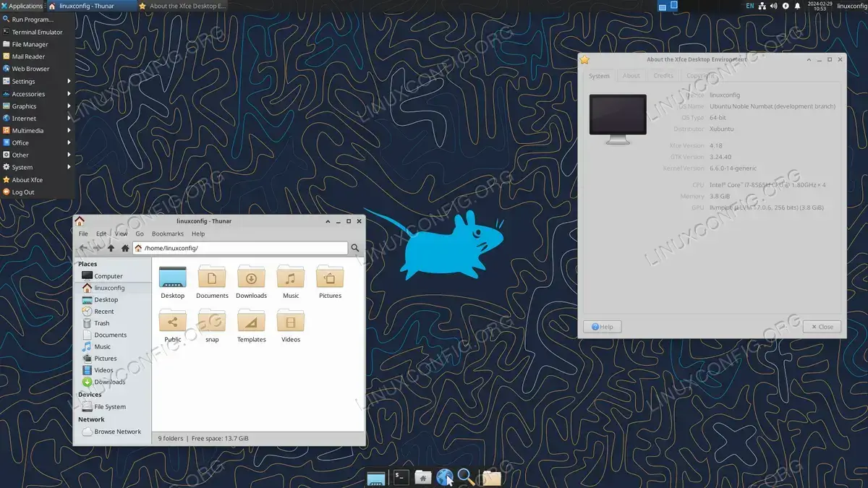The image size is (868, 488).
Task: Switch to the Credits tab
Action: click(x=663, y=76)
